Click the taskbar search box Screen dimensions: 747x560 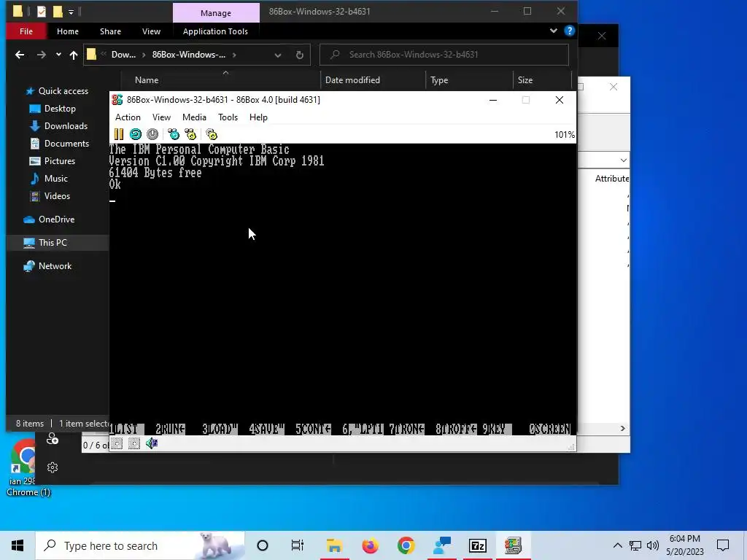(140, 545)
